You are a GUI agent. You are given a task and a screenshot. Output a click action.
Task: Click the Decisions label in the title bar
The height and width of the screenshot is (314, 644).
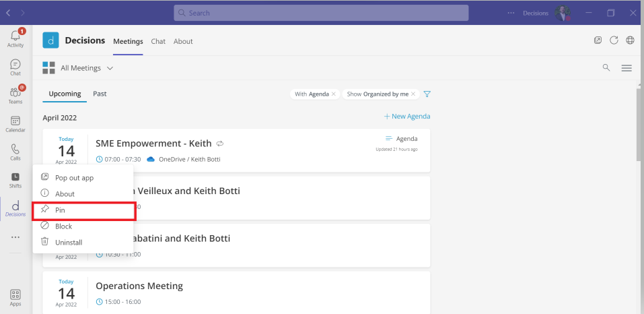click(x=536, y=13)
